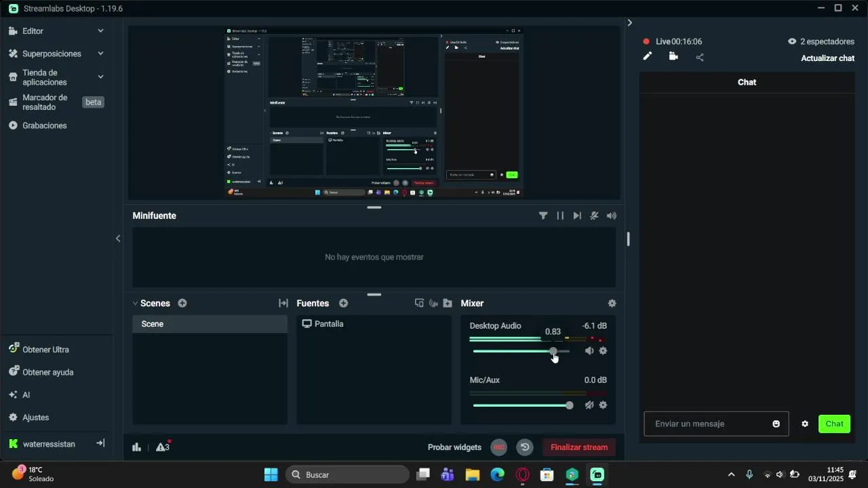Click the camera icon under Live timer
The width and height of the screenshot is (868, 488).
point(673,56)
